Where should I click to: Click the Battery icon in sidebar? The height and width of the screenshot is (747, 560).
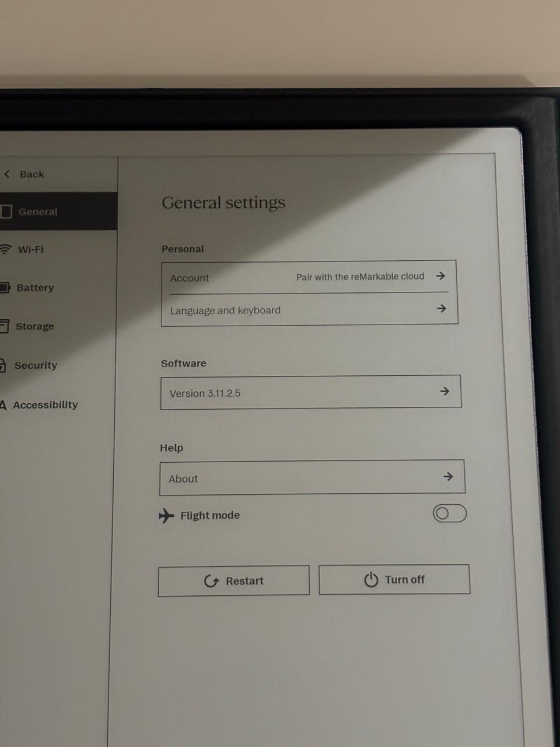pos(5,287)
